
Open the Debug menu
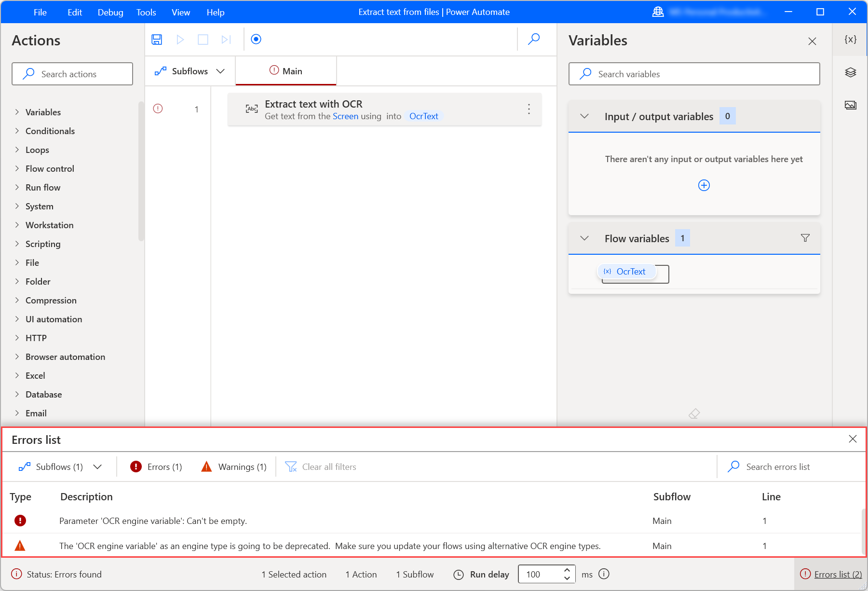(110, 12)
